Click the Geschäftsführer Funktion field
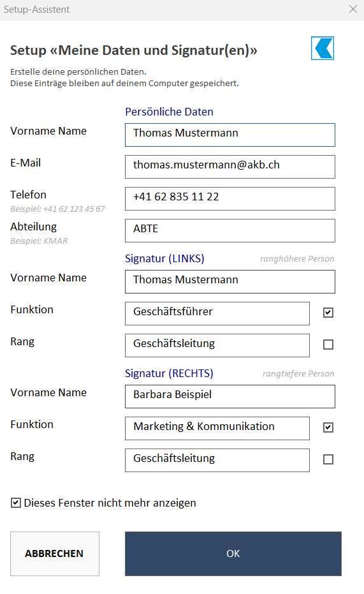The width and height of the screenshot is (364, 594). click(x=217, y=313)
